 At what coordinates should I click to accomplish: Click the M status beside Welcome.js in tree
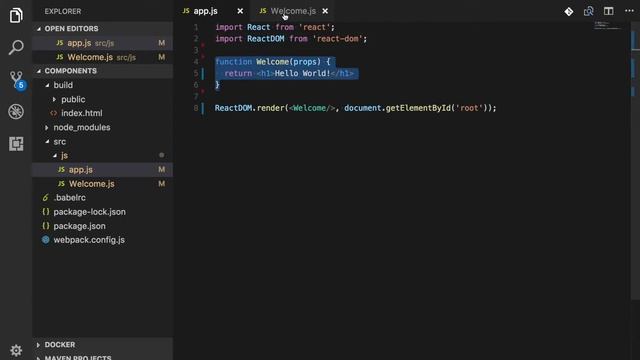(x=162, y=184)
